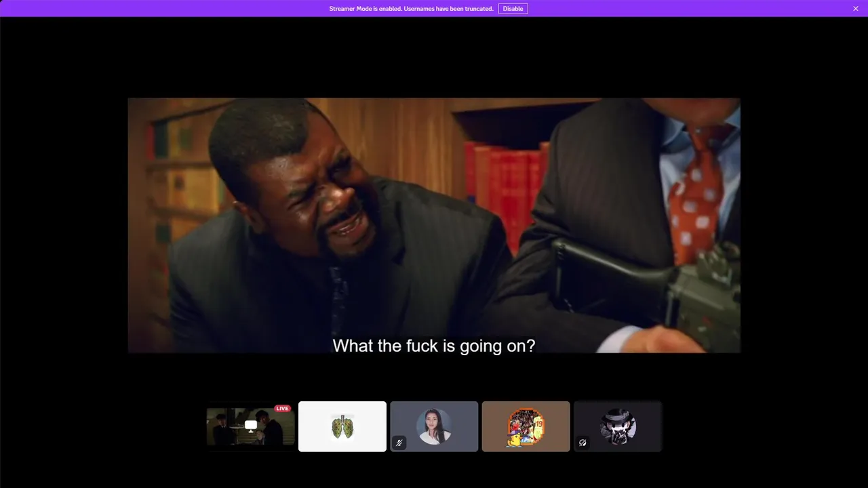Disable Streamer Mode via banner button
868x488 pixels.
[x=513, y=9]
